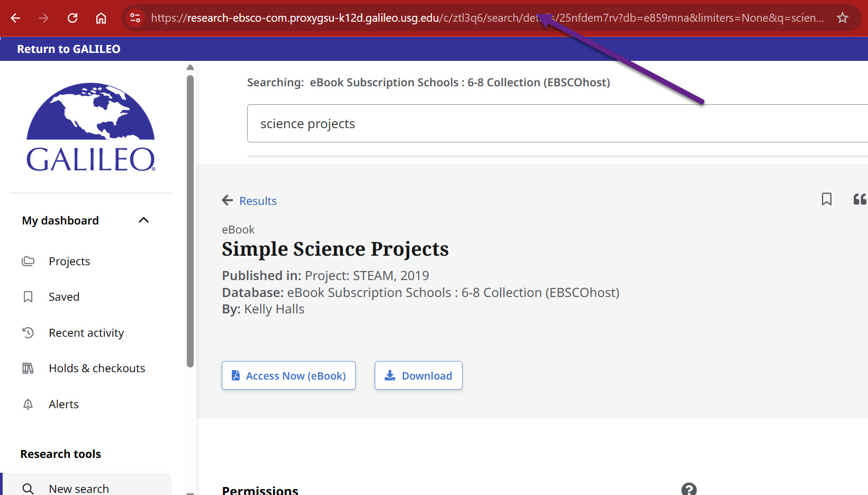Open the site information icon in address bar

coord(135,18)
